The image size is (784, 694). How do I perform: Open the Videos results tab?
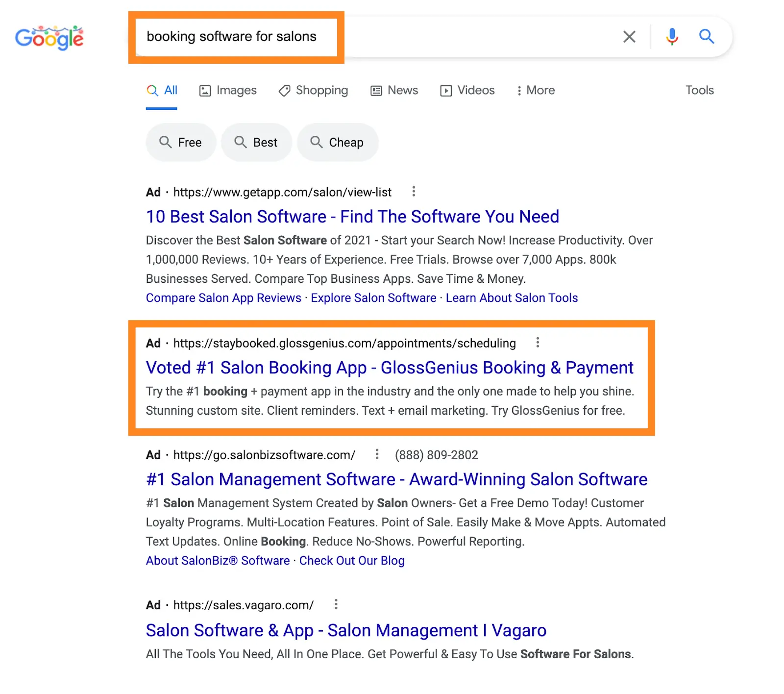click(467, 91)
